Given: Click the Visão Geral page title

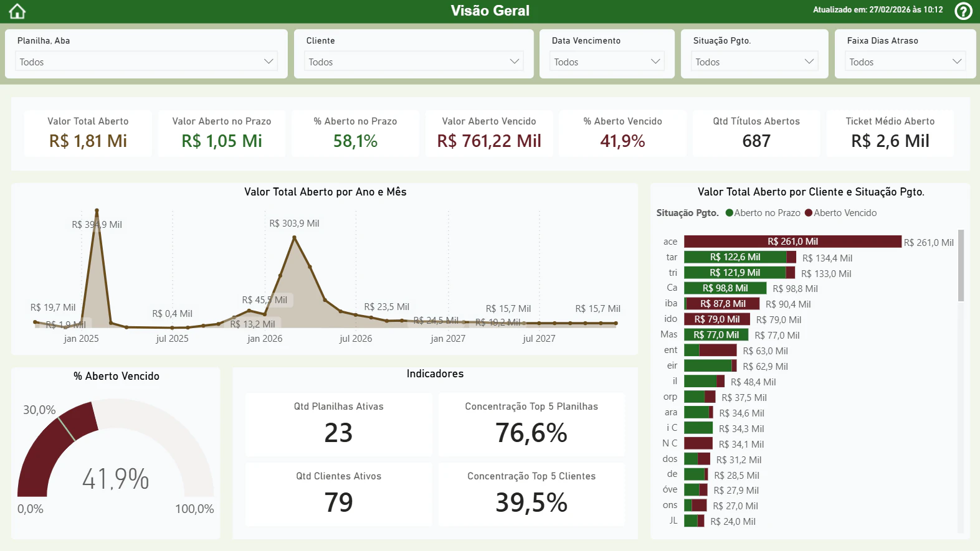Looking at the screenshot, I should [490, 11].
